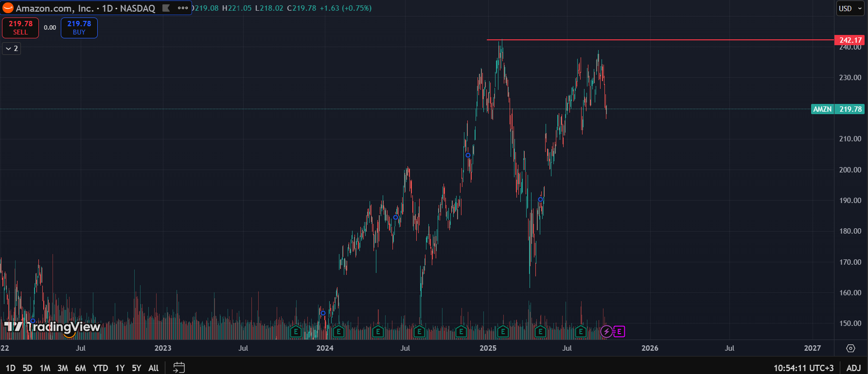This screenshot has height=374, width=868.
Task: Expand the collapsed indicators legend showing 2
Action: [12, 49]
